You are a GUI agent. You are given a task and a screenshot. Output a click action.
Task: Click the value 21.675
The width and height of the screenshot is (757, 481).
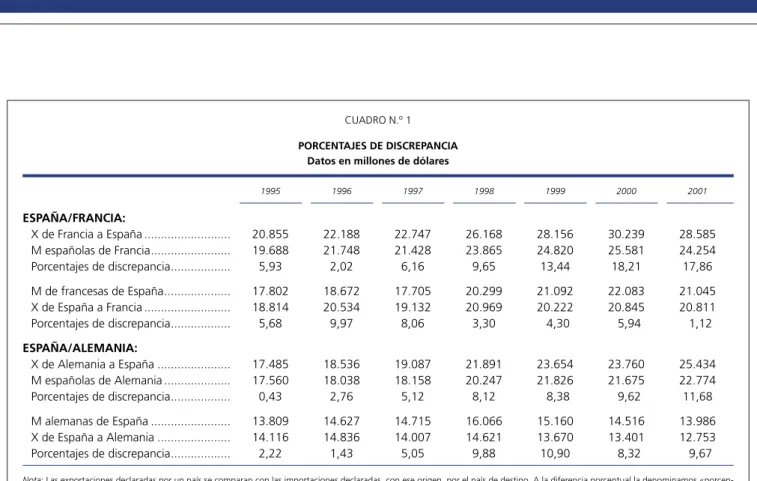pyautogui.click(x=626, y=381)
